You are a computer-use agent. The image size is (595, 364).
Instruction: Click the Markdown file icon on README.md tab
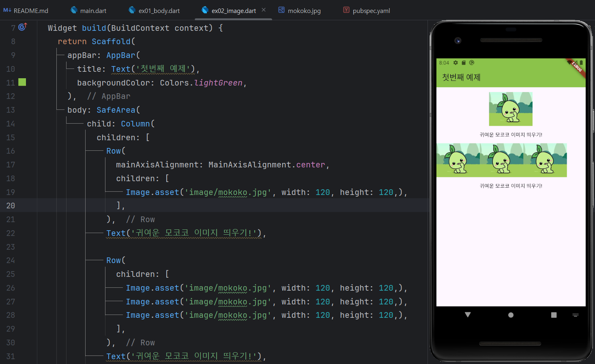(7, 10)
